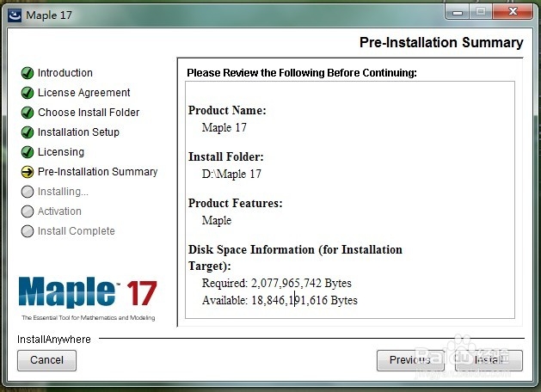Click the InstallAnywhere label

54,340
